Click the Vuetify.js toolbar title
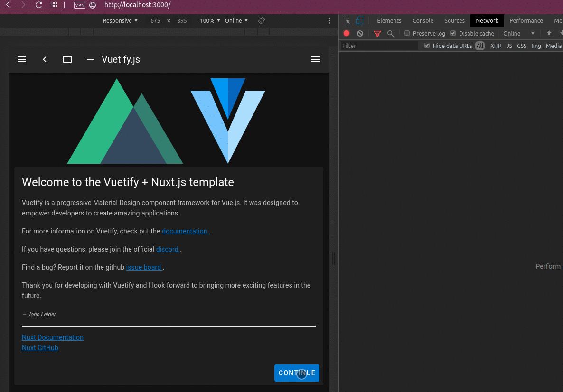 121,59
